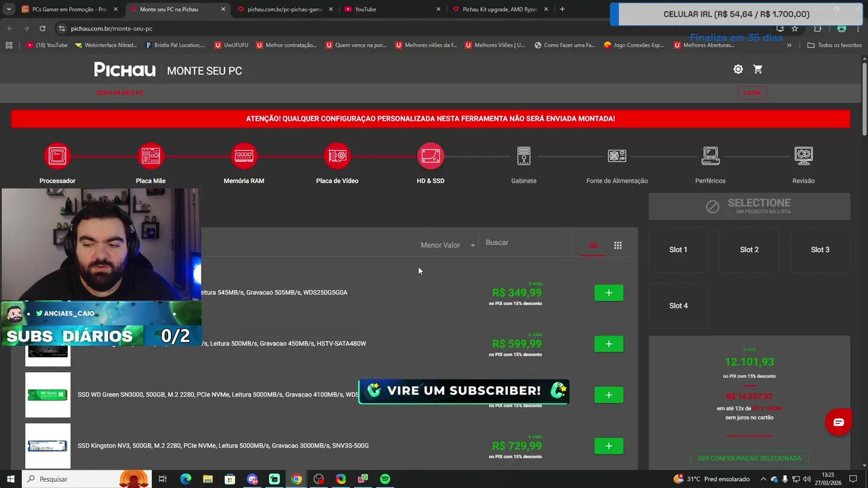The image size is (868, 488).
Task: Click WD Green SN3000 product thumbnail
Action: [x=48, y=394]
